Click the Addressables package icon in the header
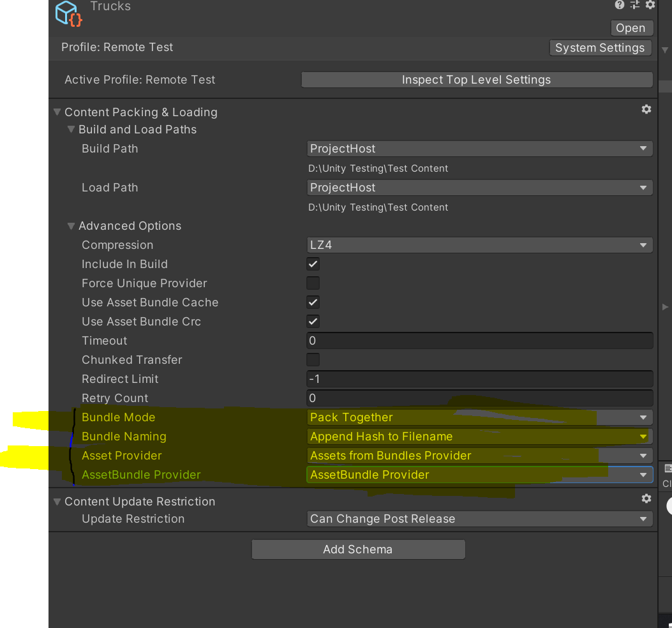Viewport: 672px width, 628px height. coord(68,13)
